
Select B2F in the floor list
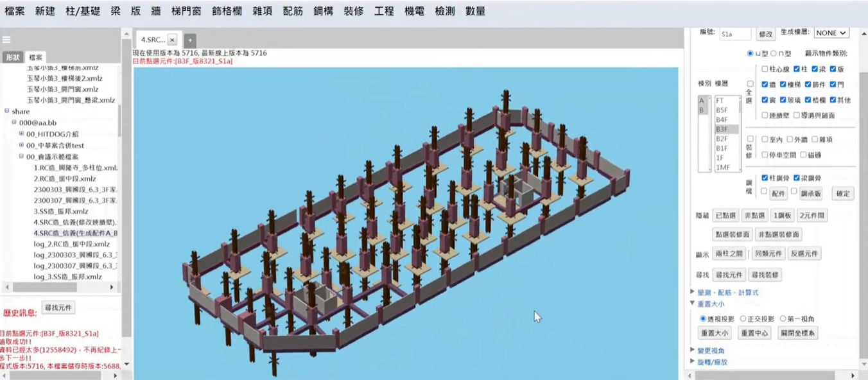(x=722, y=139)
